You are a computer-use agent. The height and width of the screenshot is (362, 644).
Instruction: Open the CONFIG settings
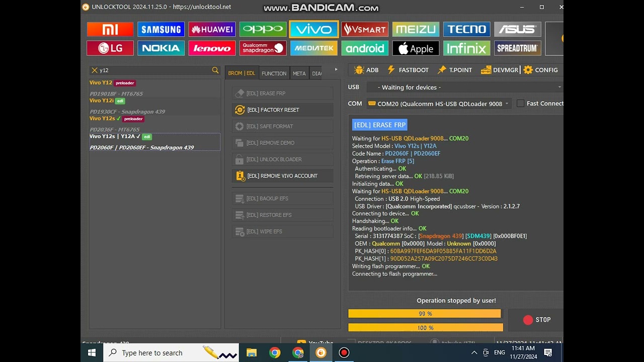541,70
